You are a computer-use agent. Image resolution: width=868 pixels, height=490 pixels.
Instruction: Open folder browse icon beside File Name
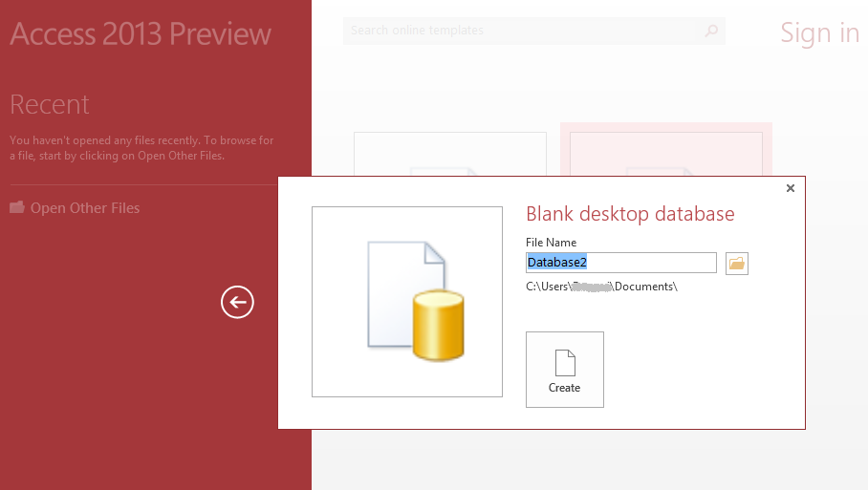[x=737, y=264]
